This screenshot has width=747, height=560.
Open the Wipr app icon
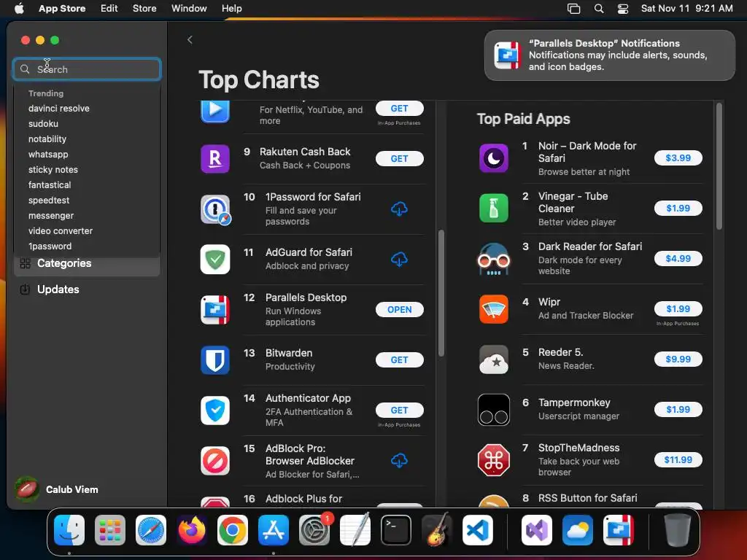click(x=494, y=309)
